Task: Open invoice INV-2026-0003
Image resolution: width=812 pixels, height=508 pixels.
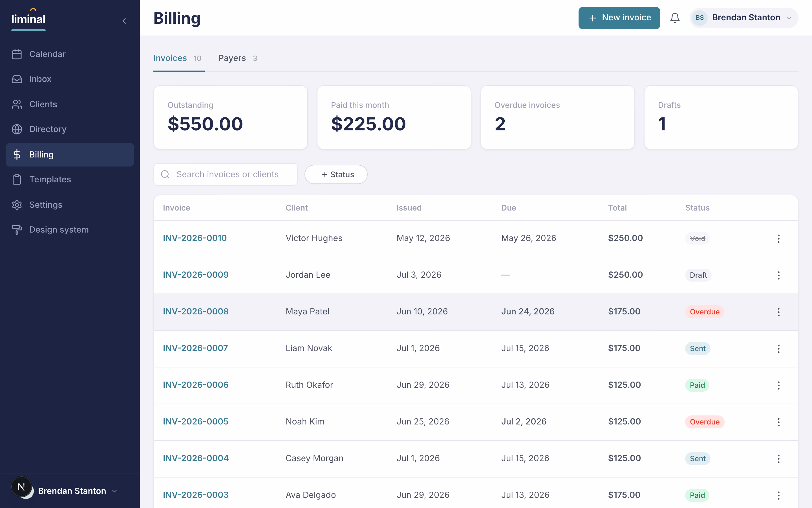Action: [196, 495]
